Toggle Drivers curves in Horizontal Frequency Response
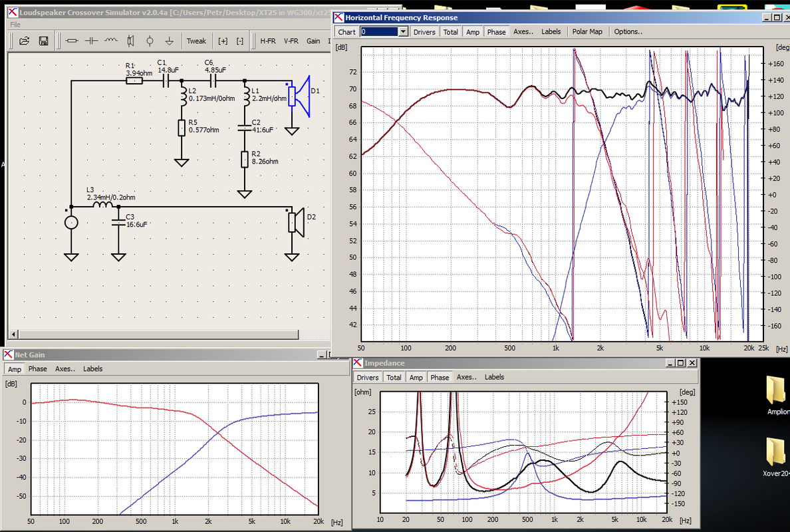 pyautogui.click(x=424, y=32)
